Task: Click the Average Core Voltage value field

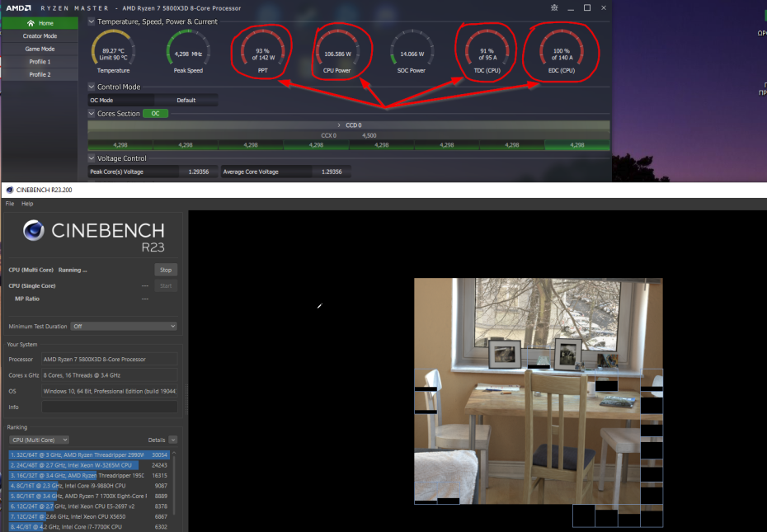Action: pyautogui.click(x=332, y=172)
